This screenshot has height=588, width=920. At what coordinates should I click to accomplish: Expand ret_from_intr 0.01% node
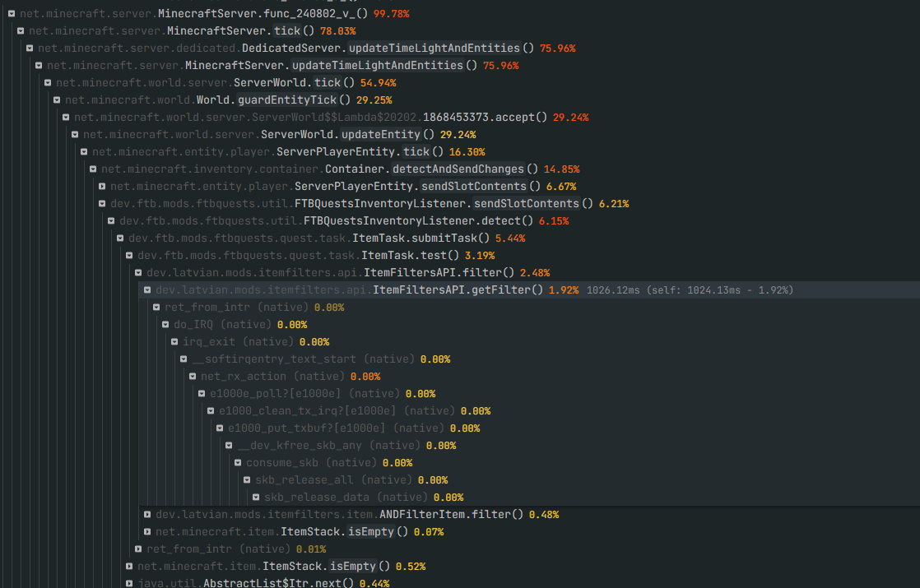(x=138, y=549)
